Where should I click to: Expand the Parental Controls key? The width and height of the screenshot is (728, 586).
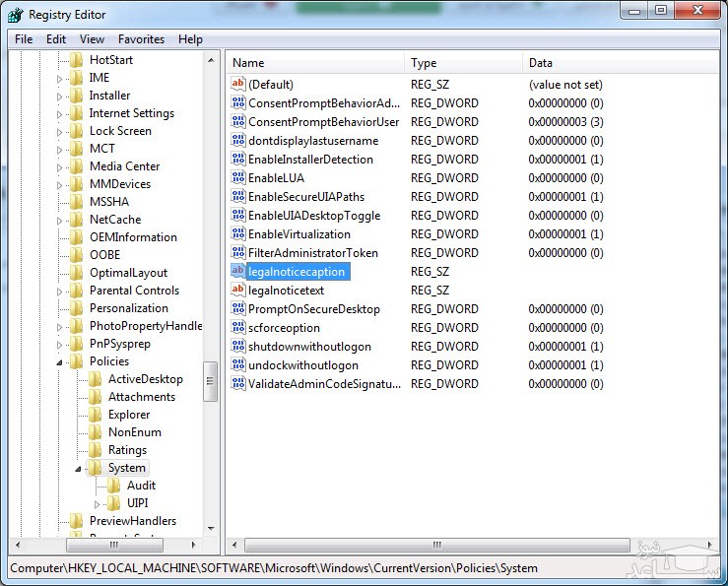click(x=60, y=292)
